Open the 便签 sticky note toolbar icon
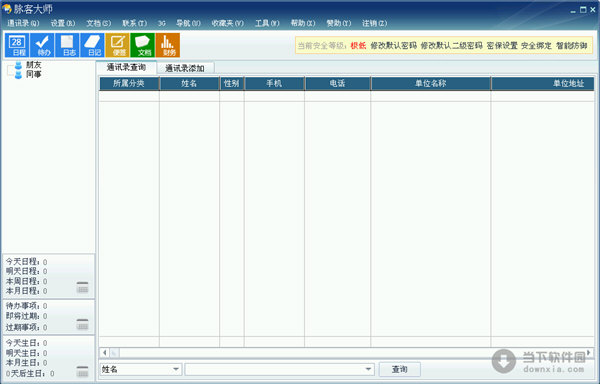 click(x=117, y=45)
